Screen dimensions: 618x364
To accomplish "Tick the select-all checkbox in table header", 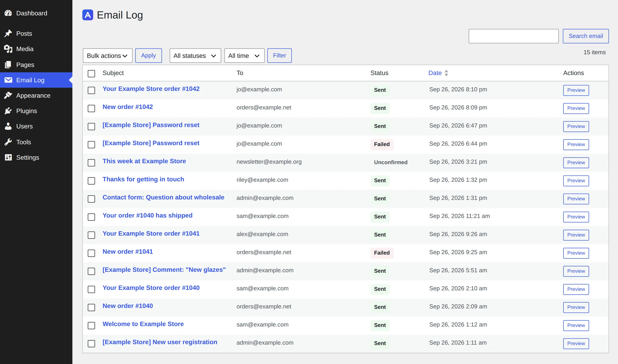I will coord(91,74).
